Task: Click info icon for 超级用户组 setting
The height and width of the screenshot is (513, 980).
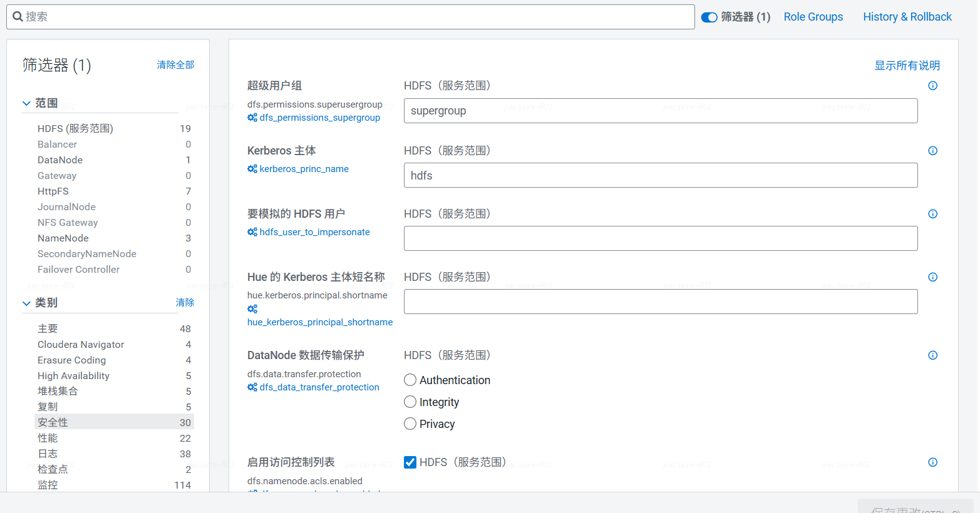Action: pyautogui.click(x=932, y=86)
